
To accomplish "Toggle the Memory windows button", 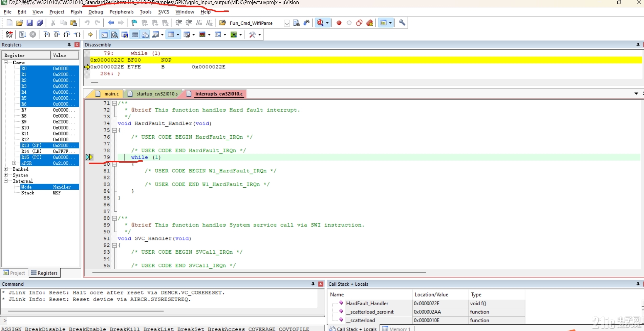I will pos(171,34).
